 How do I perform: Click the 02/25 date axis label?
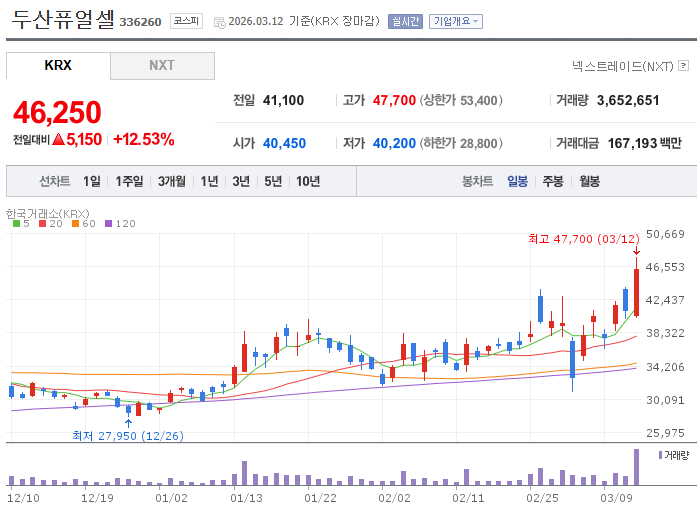click(x=542, y=498)
